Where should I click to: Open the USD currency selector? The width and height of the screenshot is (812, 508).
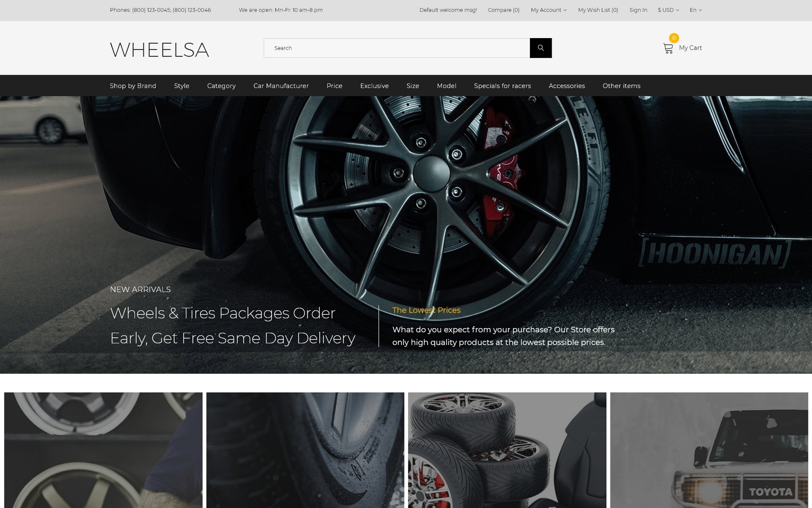point(668,10)
